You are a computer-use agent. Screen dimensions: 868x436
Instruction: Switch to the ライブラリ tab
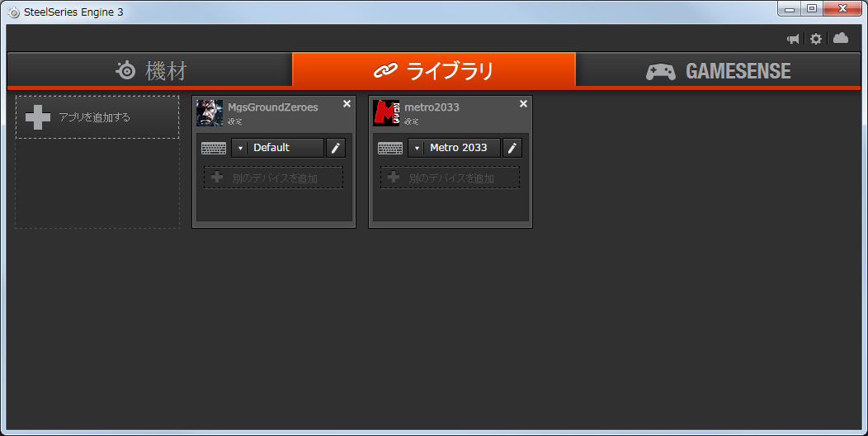[x=434, y=70]
